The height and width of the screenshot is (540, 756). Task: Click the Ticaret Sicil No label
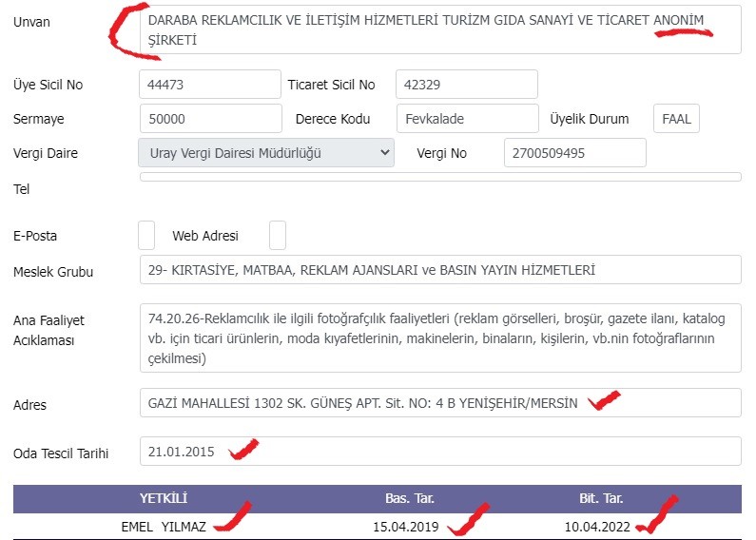pyautogui.click(x=331, y=85)
